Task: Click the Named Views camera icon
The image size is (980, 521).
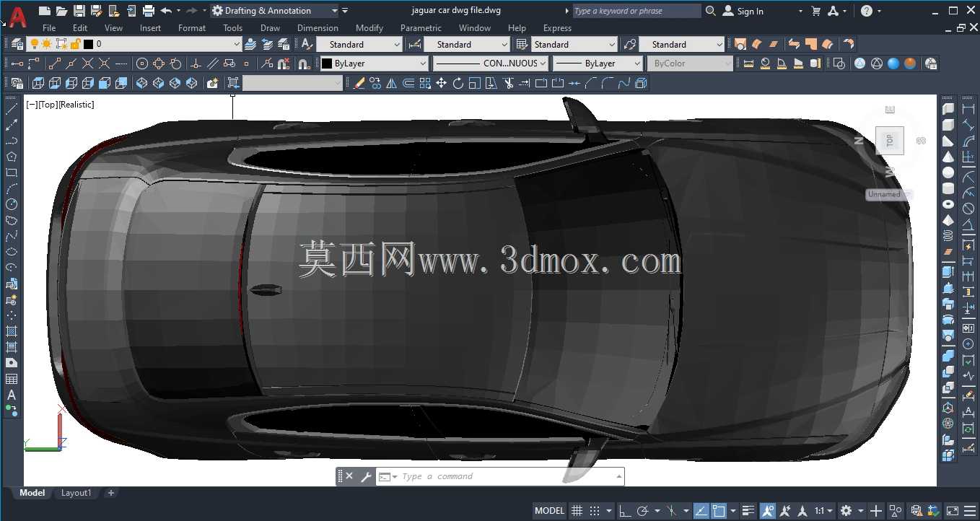Action: (x=212, y=83)
